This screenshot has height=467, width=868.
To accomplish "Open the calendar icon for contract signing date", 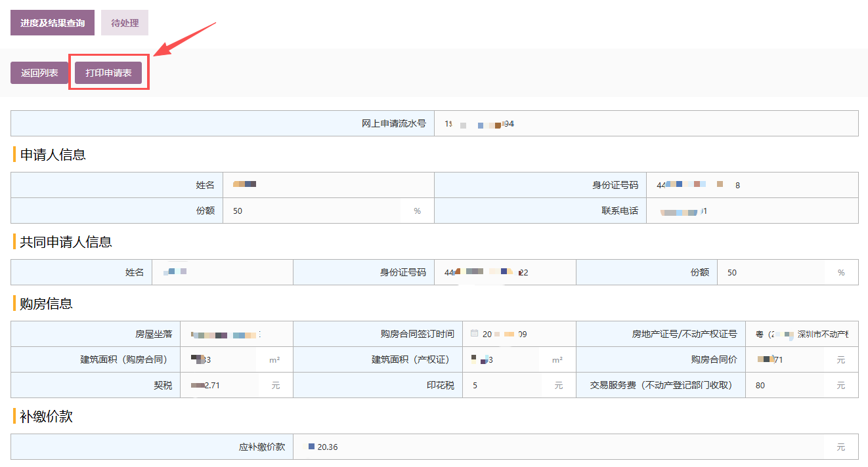I will point(474,334).
